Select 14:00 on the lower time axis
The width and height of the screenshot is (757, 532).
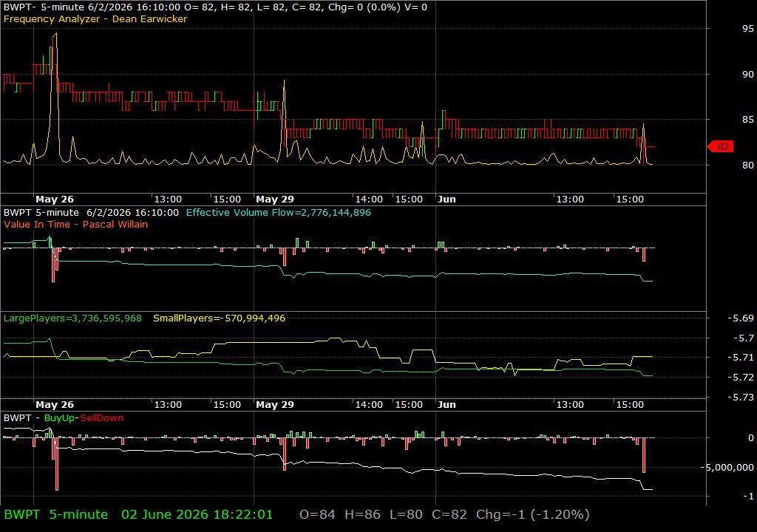(x=369, y=405)
